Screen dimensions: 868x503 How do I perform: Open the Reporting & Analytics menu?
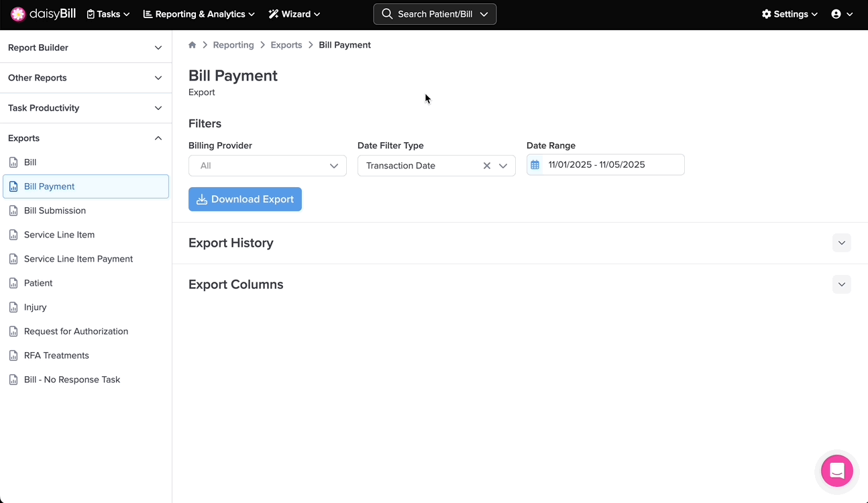pos(199,14)
